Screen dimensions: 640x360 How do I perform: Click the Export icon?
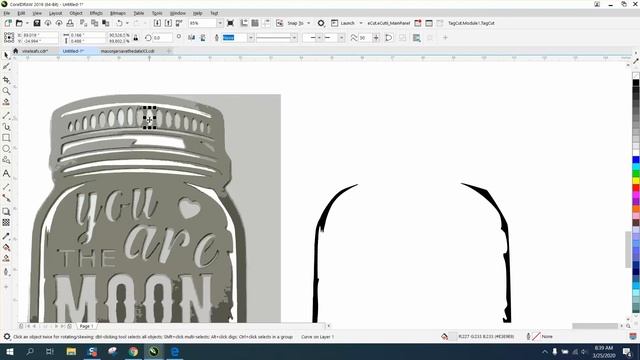(x=168, y=23)
